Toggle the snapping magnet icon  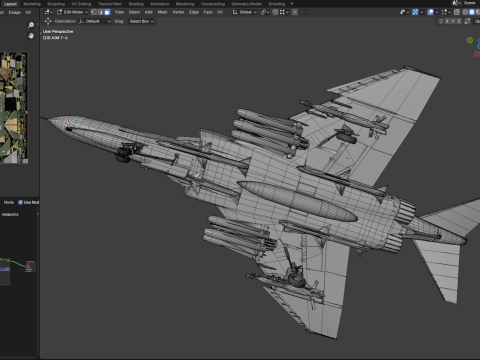[x=275, y=12]
